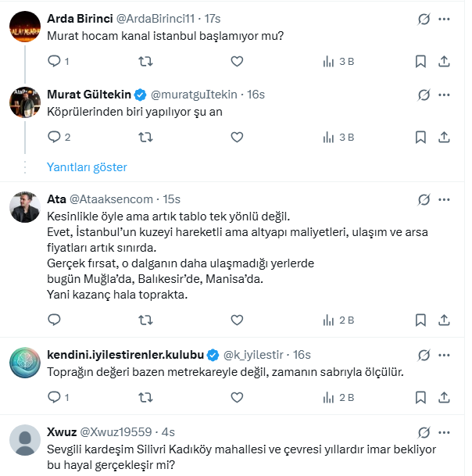Open more options for Arda Birinci's tweet
The height and width of the screenshot is (476, 472).
coord(445,17)
